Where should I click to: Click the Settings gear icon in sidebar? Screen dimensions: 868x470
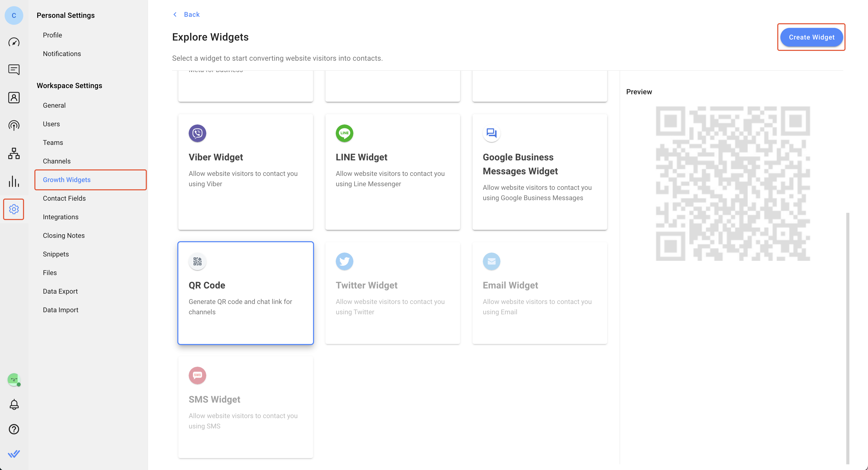(x=14, y=209)
